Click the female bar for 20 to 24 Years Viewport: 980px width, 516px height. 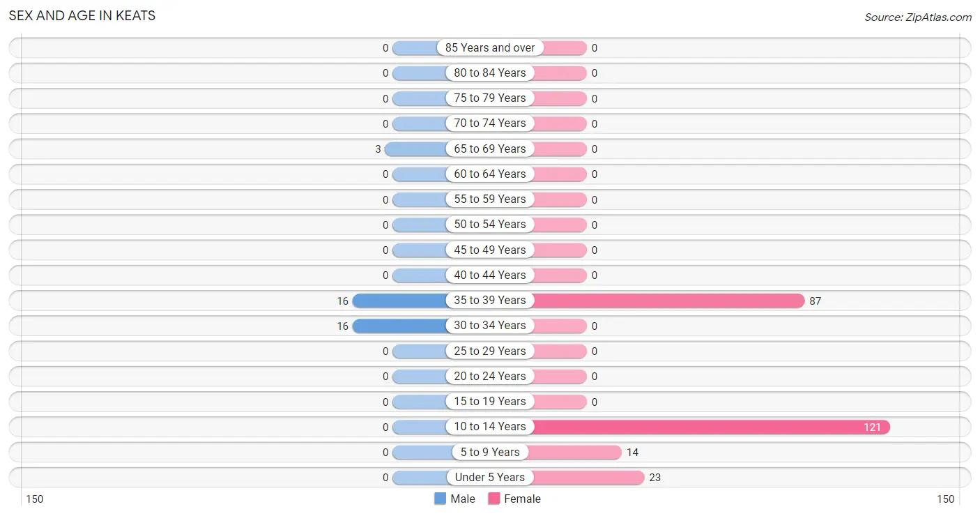[x=560, y=377]
